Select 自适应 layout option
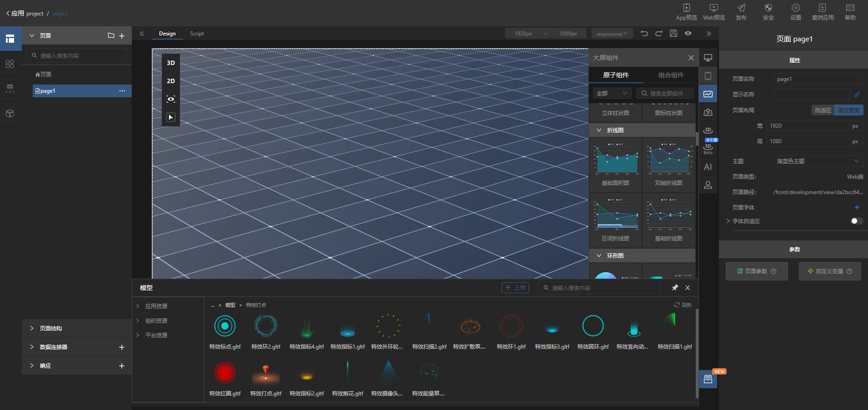This screenshot has width=868, height=410. (x=823, y=110)
